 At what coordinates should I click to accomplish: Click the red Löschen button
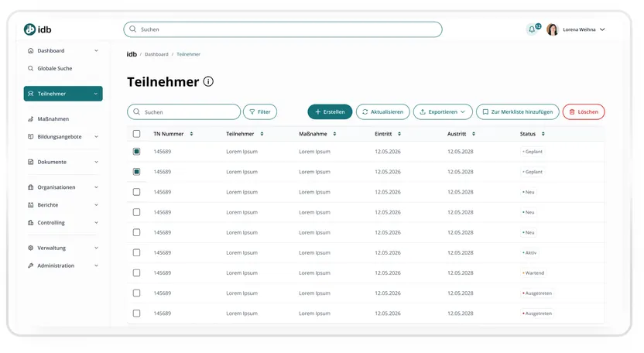click(x=584, y=111)
